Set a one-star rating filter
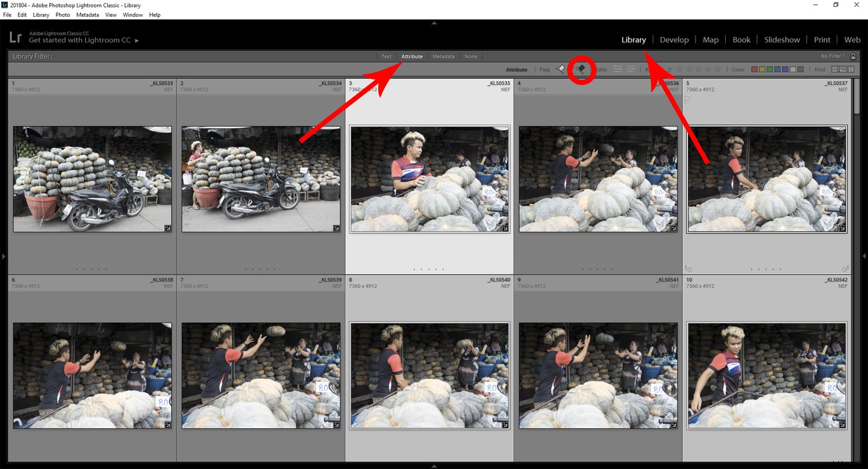The height and width of the screenshot is (469, 868). coord(680,69)
